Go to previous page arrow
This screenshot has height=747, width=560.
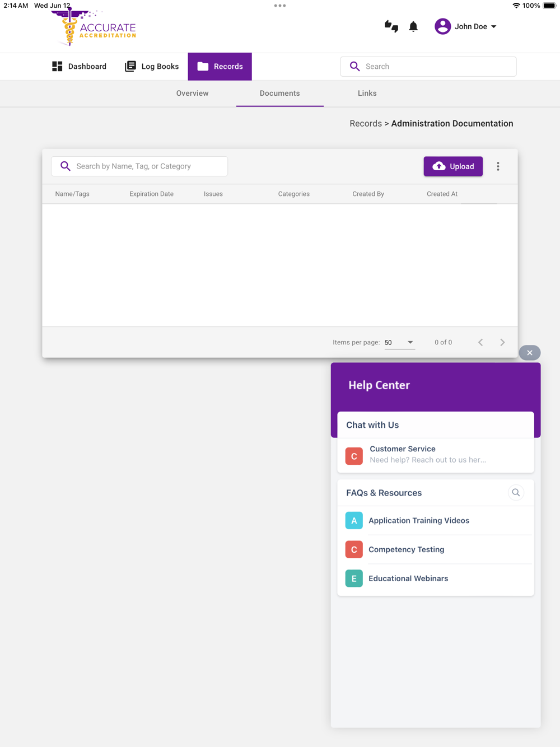tap(480, 342)
